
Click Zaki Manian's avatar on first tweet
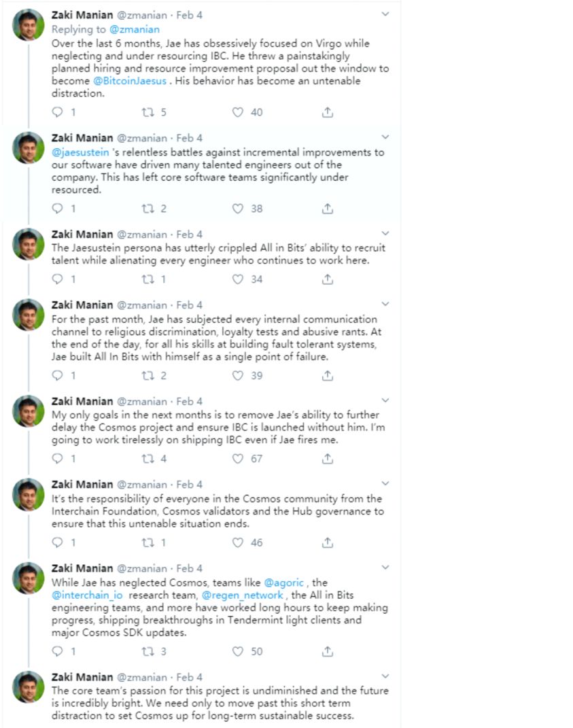click(29, 24)
